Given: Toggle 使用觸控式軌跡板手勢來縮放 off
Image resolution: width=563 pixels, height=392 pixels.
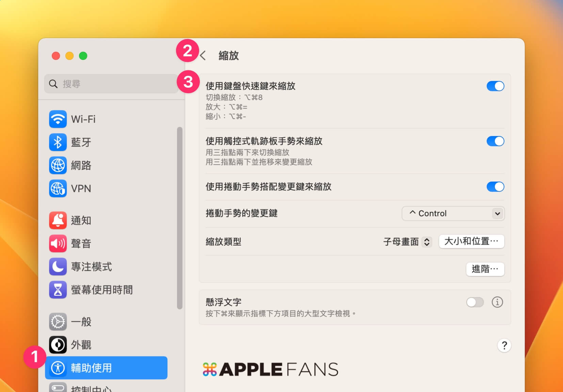Looking at the screenshot, I should coord(495,141).
